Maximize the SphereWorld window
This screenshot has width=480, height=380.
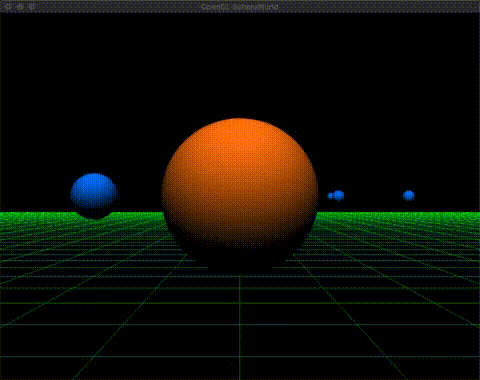[32, 6]
